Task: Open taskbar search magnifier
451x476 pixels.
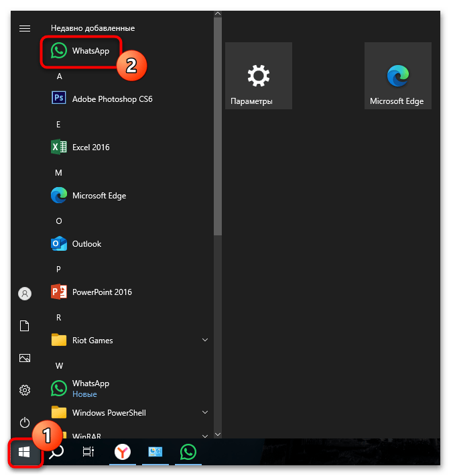Action: click(56, 452)
